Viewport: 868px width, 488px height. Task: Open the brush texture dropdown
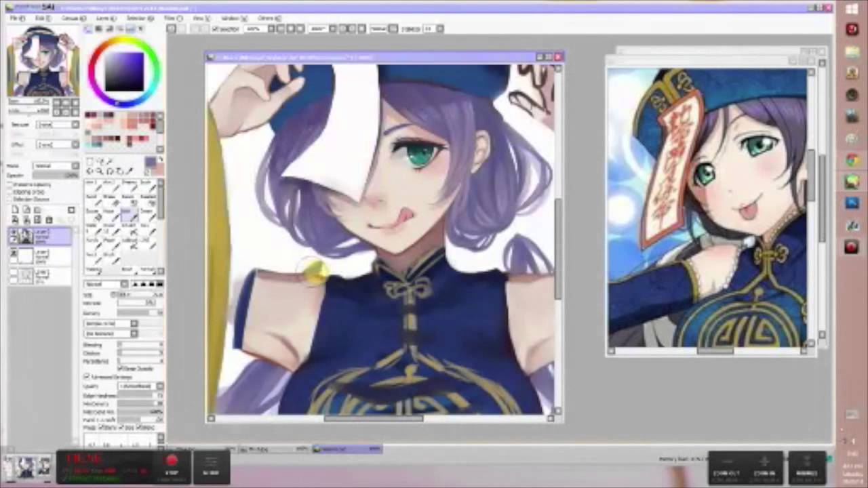110,334
